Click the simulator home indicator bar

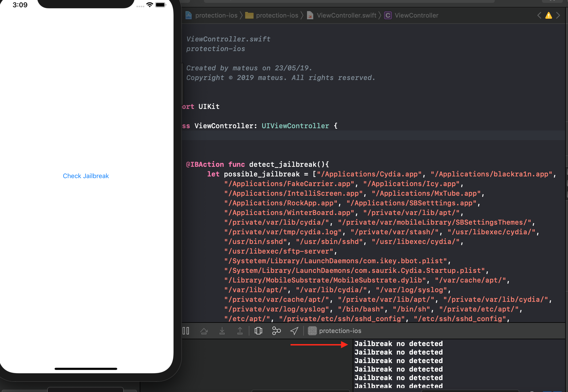click(86, 369)
